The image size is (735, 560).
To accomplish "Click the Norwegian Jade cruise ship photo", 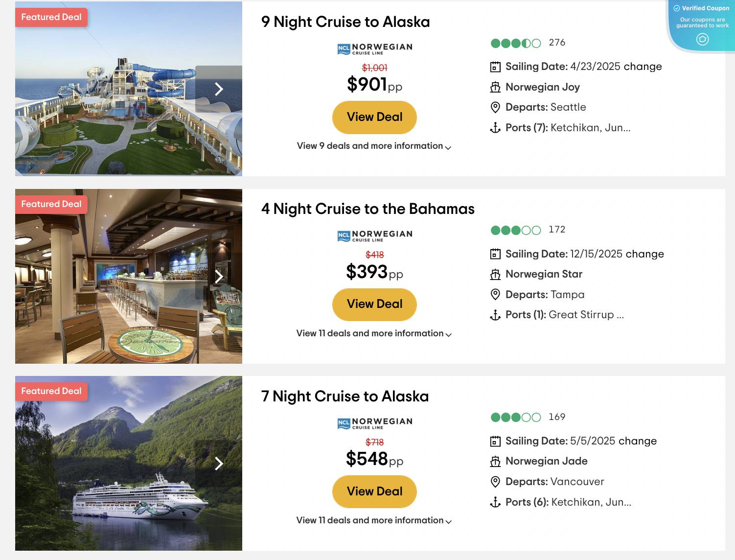I will pos(129,463).
